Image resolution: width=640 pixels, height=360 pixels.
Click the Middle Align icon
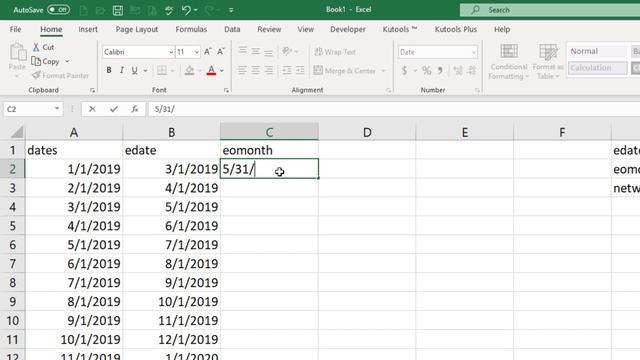256,51
